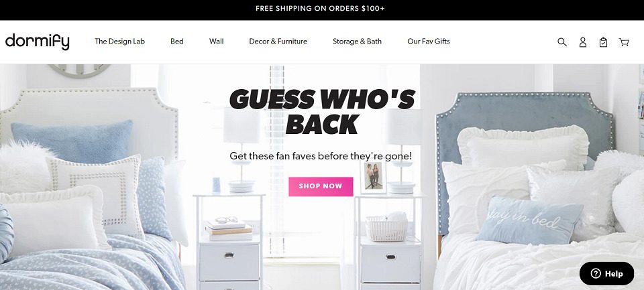Click the fan faves subtitle text
Viewport: 644px width, 290px height.
click(321, 156)
